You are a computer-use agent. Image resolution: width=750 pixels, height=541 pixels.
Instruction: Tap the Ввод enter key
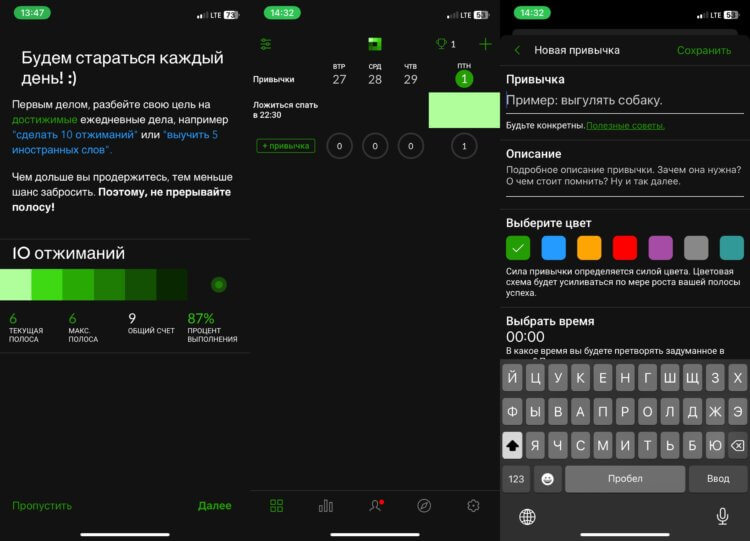(718, 479)
